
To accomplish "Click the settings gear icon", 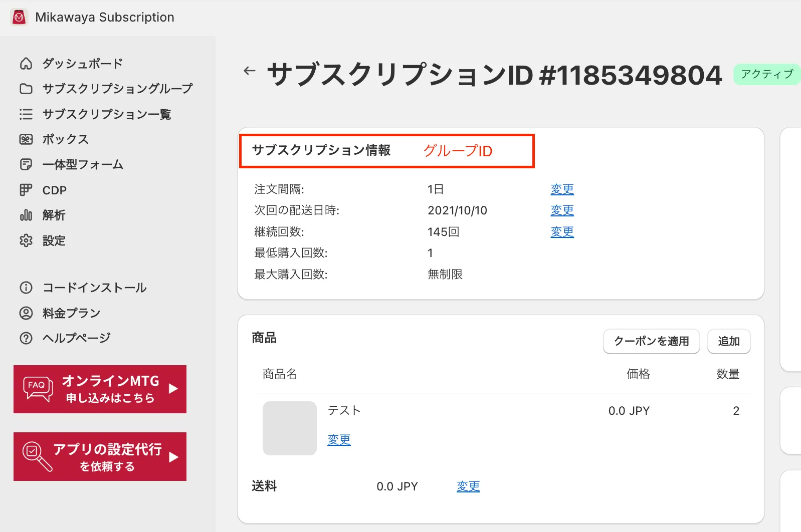I will click(x=26, y=240).
